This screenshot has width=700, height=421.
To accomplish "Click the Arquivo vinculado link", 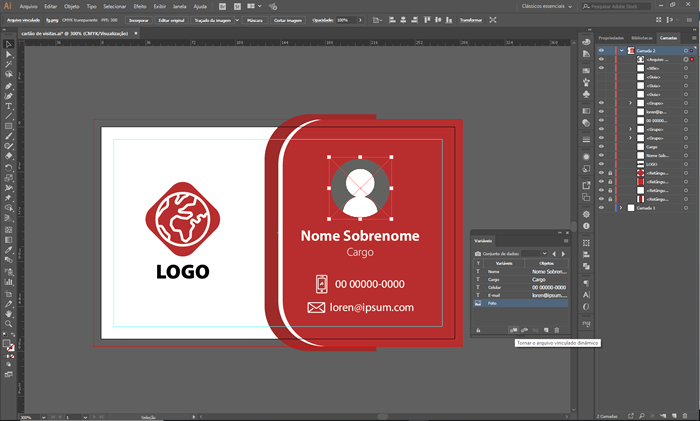I will point(23,20).
